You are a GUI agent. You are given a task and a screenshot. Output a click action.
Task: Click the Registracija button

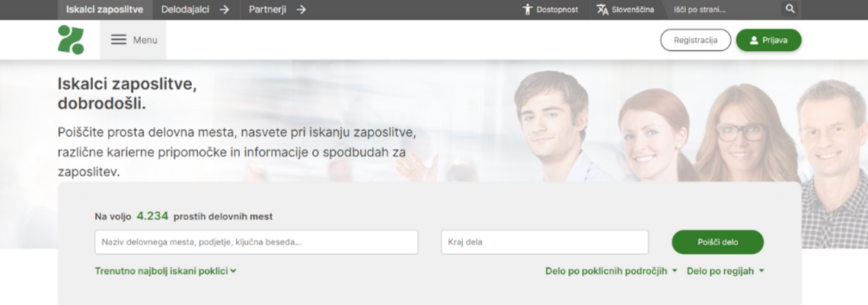pos(696,40)
